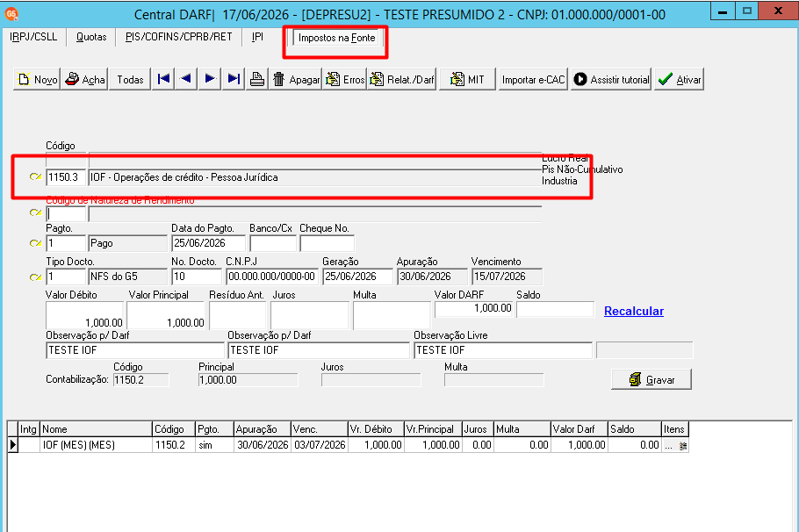Click the printer icon in toolbar
The width and height of the screenshot is (799, 532).
[x=256, y=79]
